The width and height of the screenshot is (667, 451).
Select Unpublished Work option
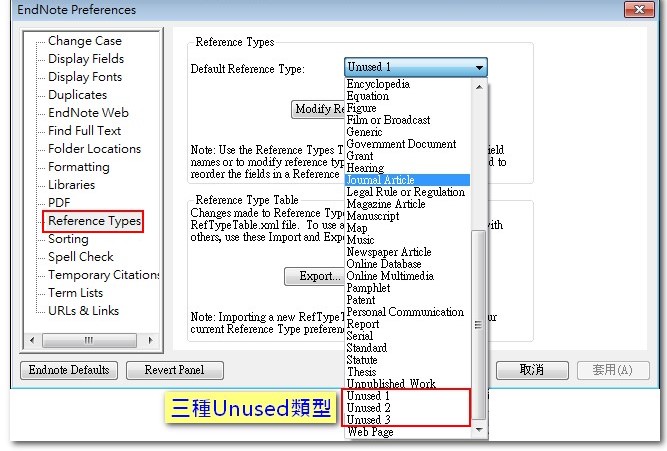click(x=391, y=384)
